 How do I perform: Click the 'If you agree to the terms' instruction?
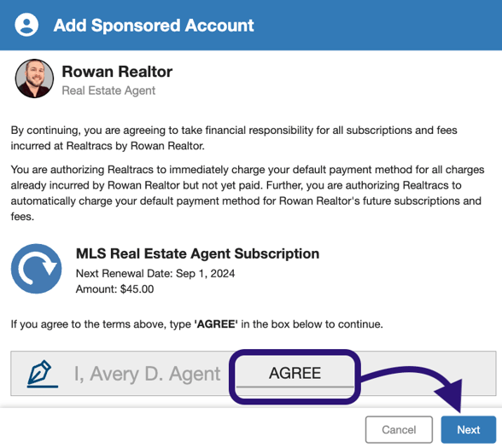[197, 324]
